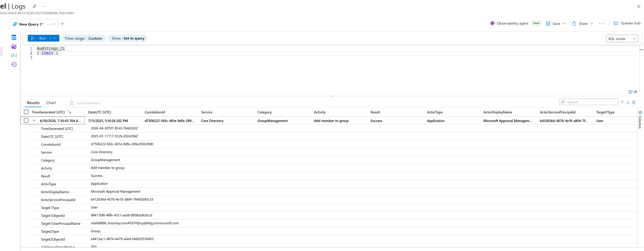644x251 pixels.
Task: Open the Query history clock icon
Action: click(14, 64)
